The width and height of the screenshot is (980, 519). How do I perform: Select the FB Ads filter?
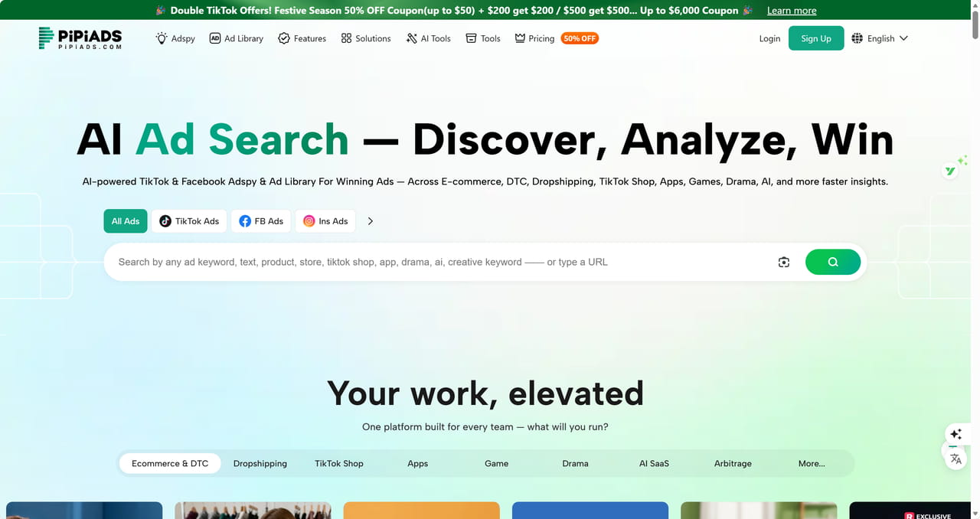[x=261, y=221]
